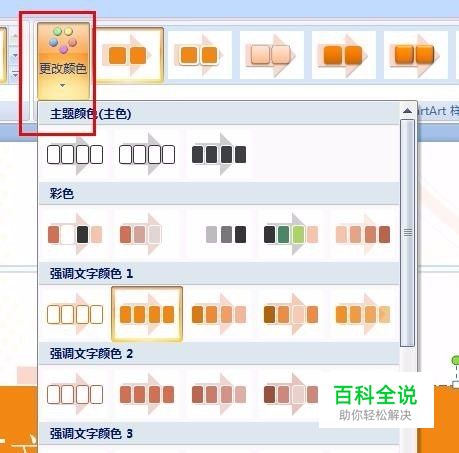The image size is (459, 453).
Task: Choose outline-only option under 强调文字颜色 1
Action: pos(75,314)
